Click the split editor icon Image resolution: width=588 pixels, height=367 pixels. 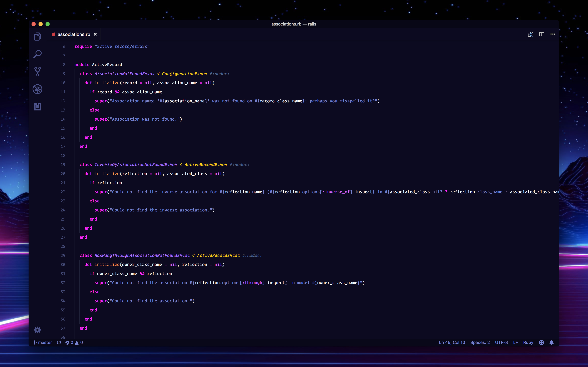[542, 34]
